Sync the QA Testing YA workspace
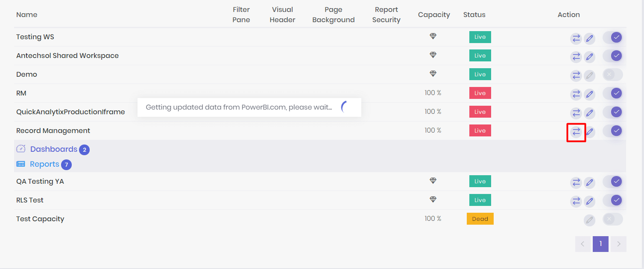The width and height of the screenshot is (644, 269). click(576, 182)
